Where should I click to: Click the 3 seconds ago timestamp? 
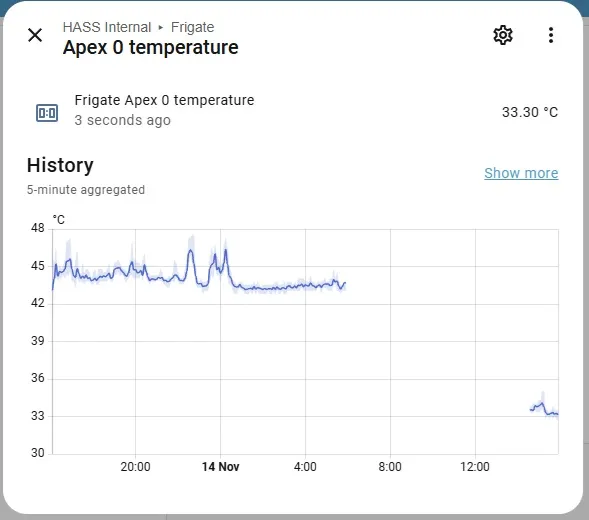(x=122, y=120)
